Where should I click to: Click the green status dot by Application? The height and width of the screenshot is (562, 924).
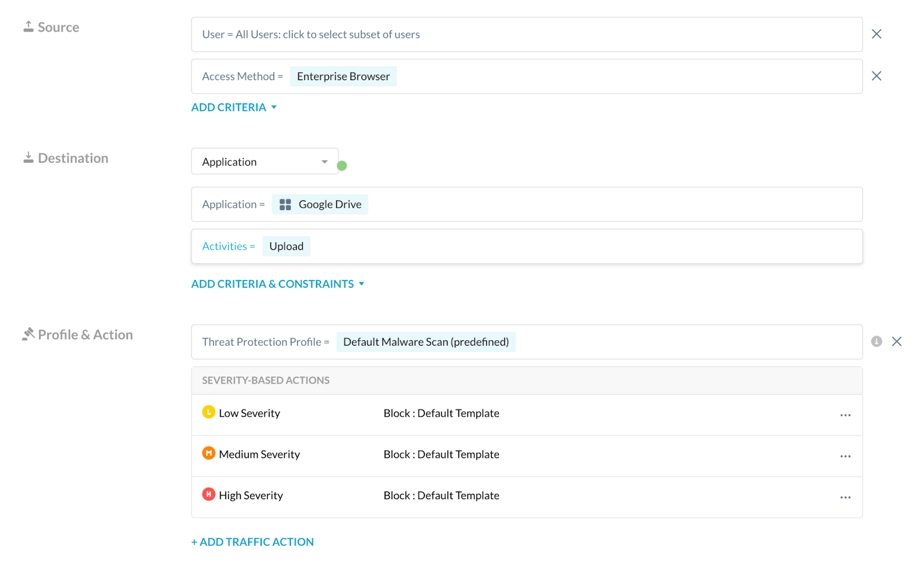click(342, 166)
